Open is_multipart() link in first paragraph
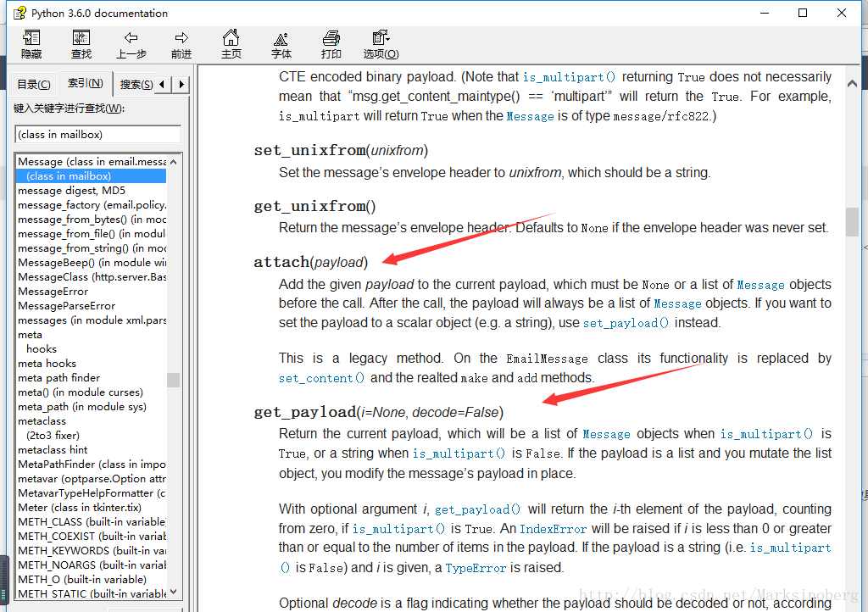868x612 pixels. coord(569,77)
